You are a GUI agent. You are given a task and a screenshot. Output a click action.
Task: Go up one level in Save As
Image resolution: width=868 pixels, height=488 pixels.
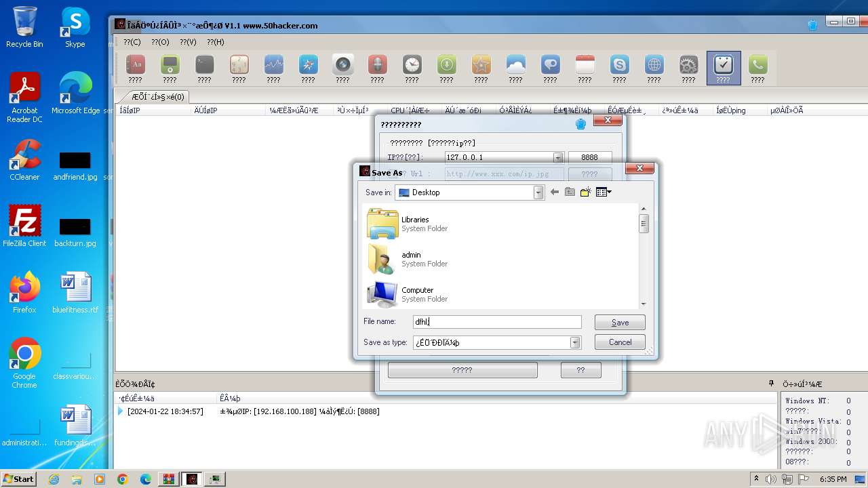(x=570, y=192)
